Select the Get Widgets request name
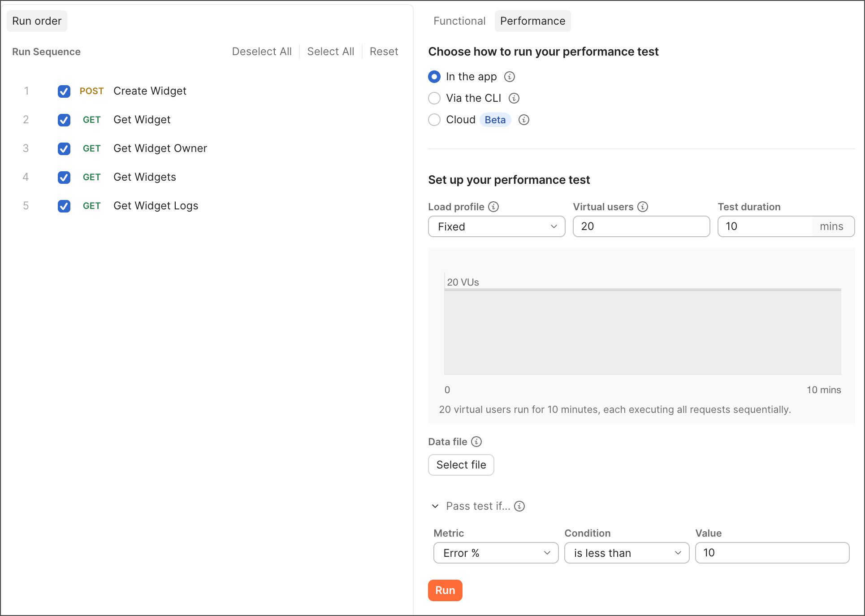 pyautogui.click(x=144, y=177)
